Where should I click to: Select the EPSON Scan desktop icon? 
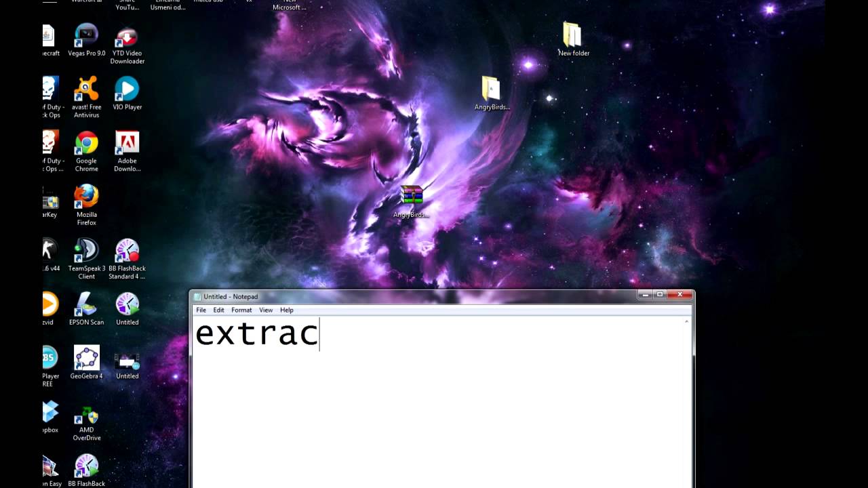[86, 309]
